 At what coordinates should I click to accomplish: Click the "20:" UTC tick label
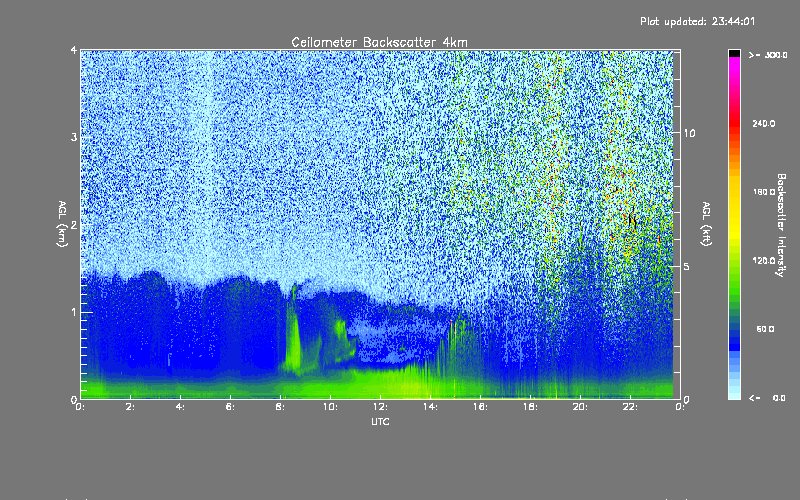(x=580, y=407)
